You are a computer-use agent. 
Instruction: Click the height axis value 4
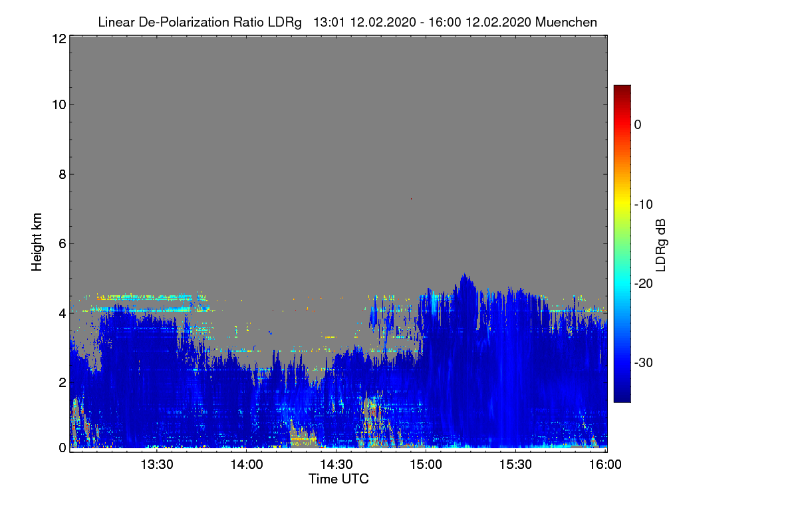click(61, 313)
